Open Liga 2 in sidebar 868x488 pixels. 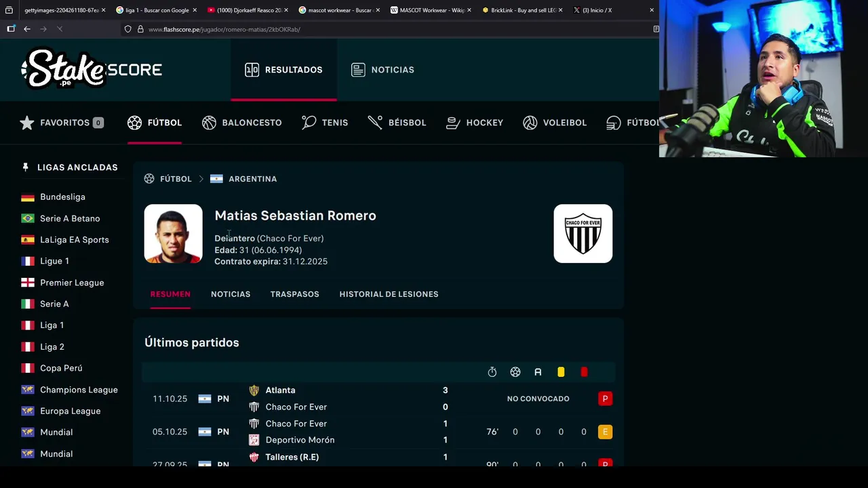52,347
